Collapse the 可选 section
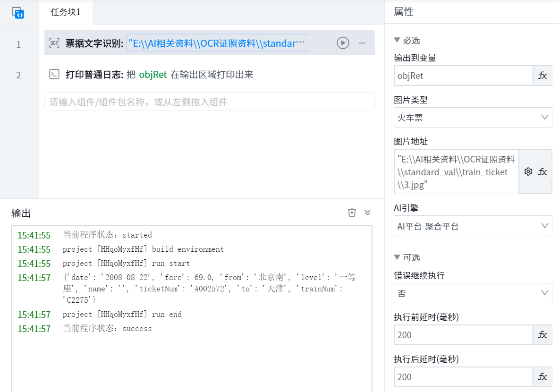Screen dimensions: 559x392 397,257
